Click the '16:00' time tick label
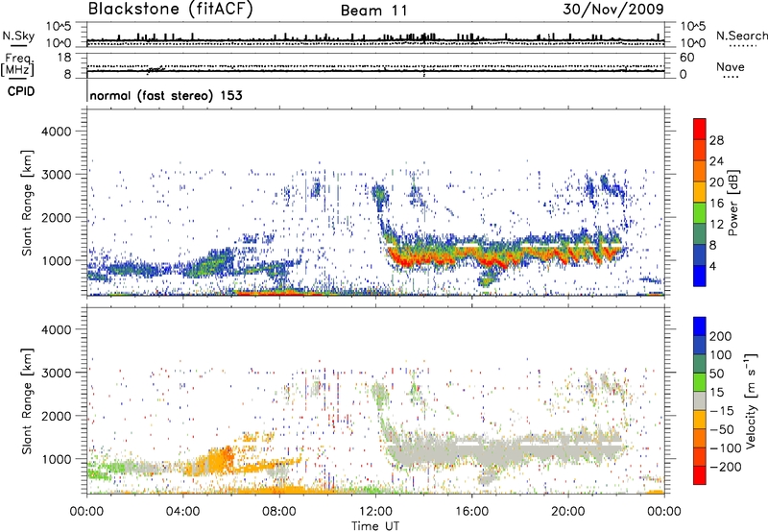The image size is (768, 532). click(471, 512)
